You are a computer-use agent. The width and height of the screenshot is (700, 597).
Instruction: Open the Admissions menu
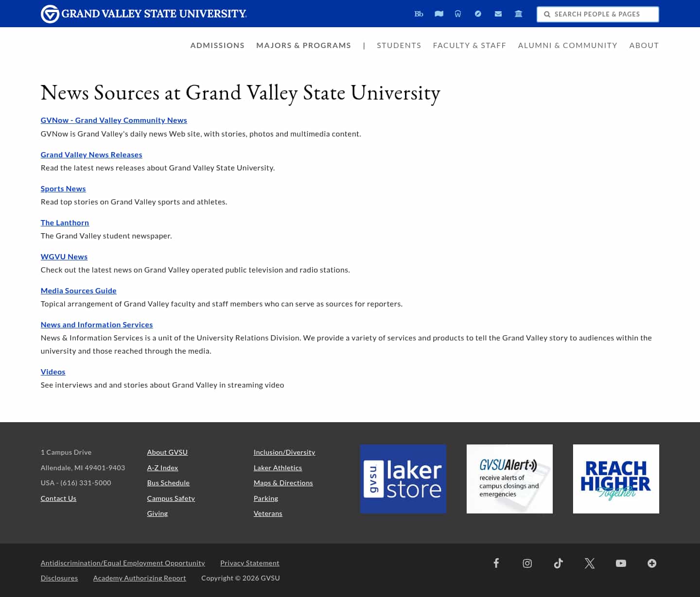pos(217,45)
